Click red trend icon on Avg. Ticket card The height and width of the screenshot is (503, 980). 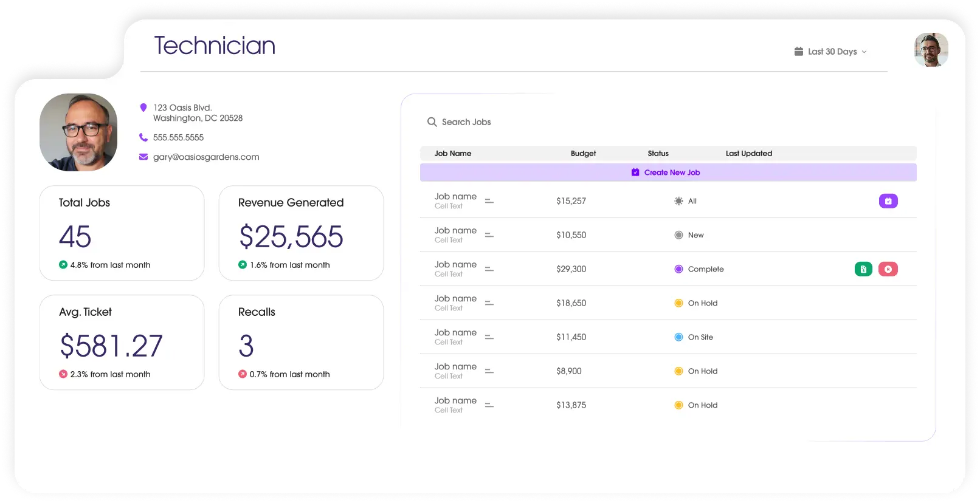click(x=63, y=374)
